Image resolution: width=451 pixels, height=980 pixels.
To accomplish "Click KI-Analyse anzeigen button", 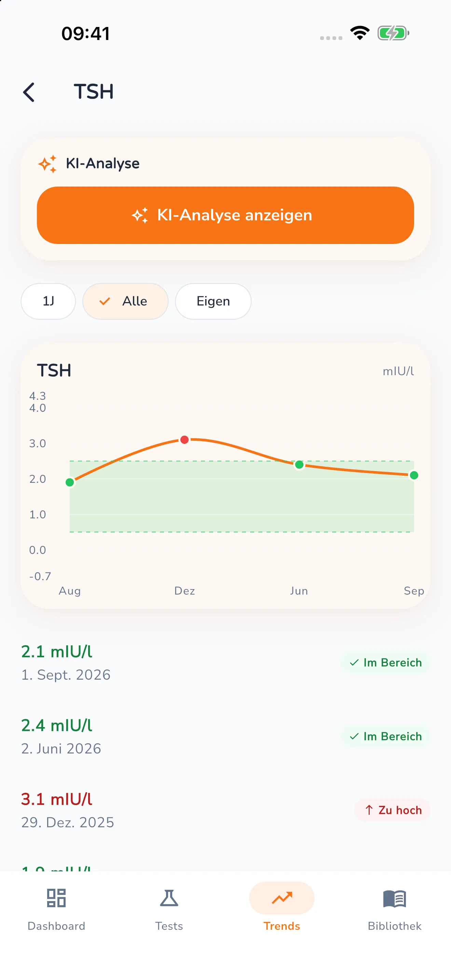I will point(225,215).
